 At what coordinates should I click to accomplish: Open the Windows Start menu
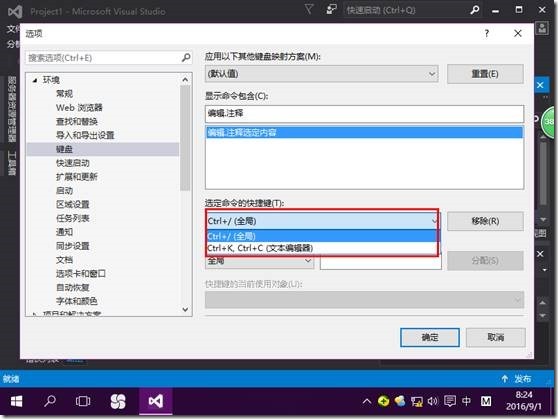click(x=16, y=402)
